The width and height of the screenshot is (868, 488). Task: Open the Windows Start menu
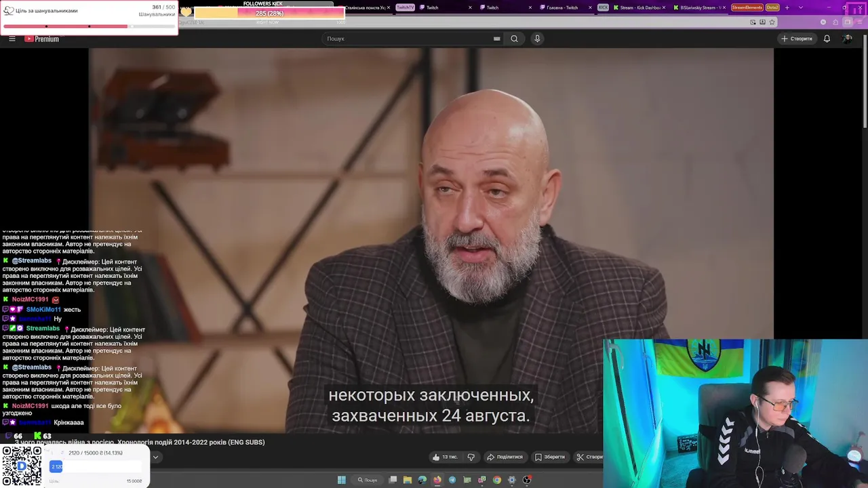(342, 480)
